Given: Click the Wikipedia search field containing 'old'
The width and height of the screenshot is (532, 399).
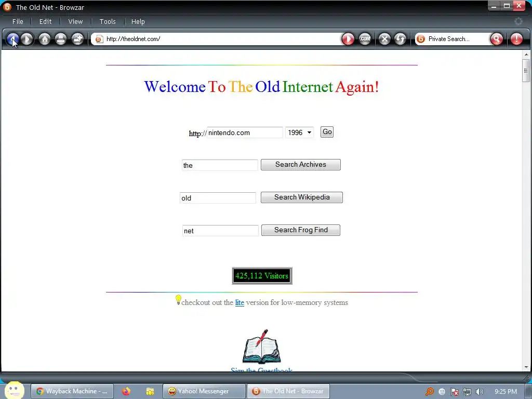Looking at the screenshot, I should click(218, 198).
